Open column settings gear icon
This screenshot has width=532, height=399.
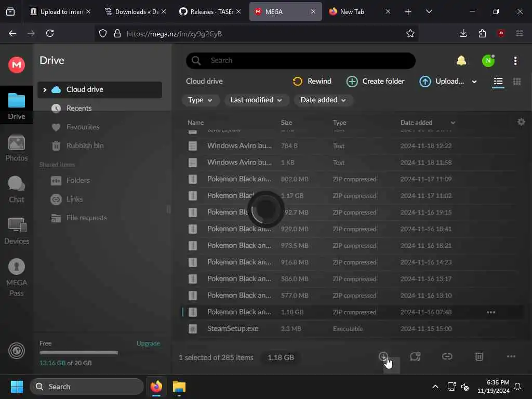(x=521, y=122)
